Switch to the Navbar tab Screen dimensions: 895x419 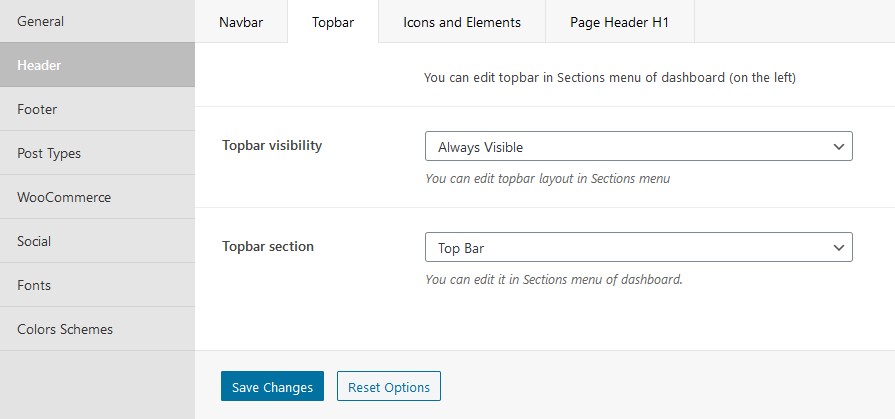click(x=241, y=22)
